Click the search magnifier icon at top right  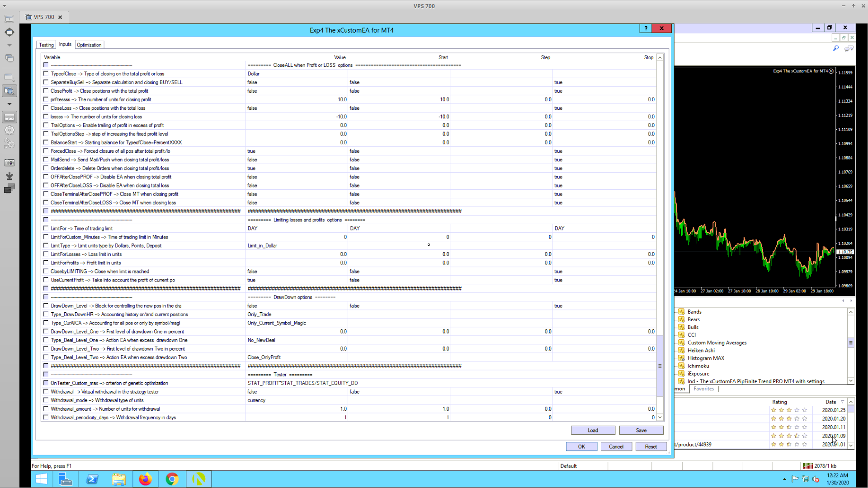[835, 48]
